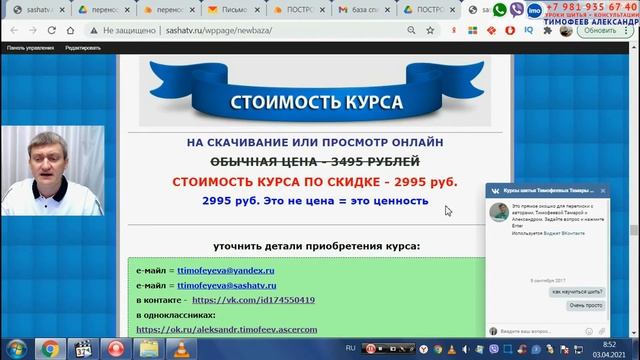
Task: Open the browser home page icon
Action: (x=71, y=30)
